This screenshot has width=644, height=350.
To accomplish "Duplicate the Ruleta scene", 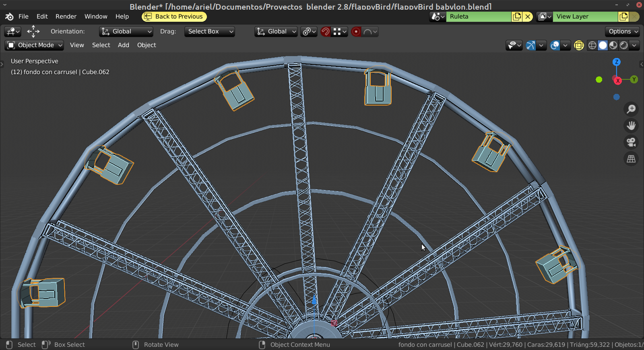I will pyautogui.click(x=517, y=17).
